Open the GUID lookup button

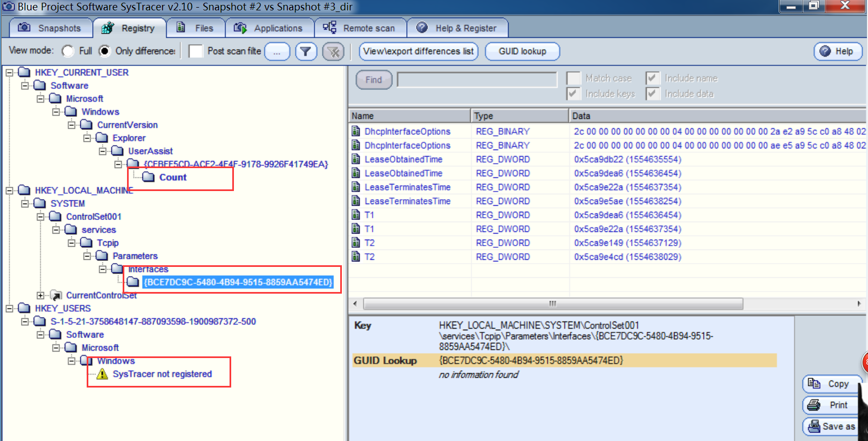point(522,51)
